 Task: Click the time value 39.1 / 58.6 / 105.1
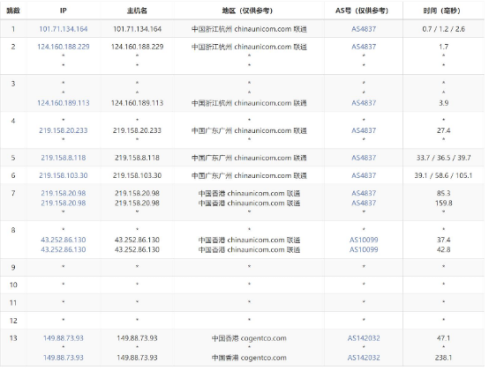444,175
